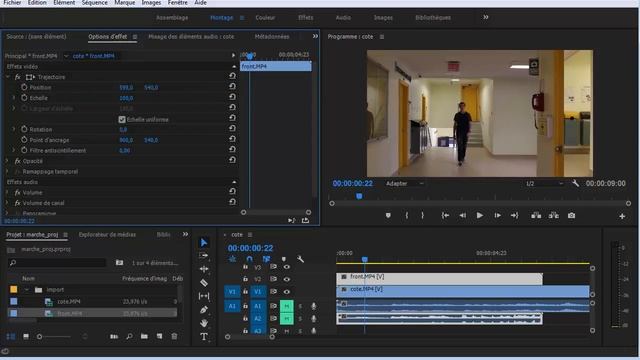Open button editor plus icon
This screenshot has height=360, width=640.
(x=622, y=216)
